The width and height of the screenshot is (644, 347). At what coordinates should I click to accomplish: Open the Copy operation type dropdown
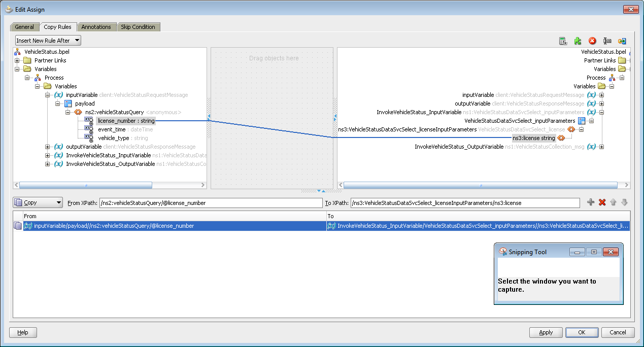(x=38, y=202)
